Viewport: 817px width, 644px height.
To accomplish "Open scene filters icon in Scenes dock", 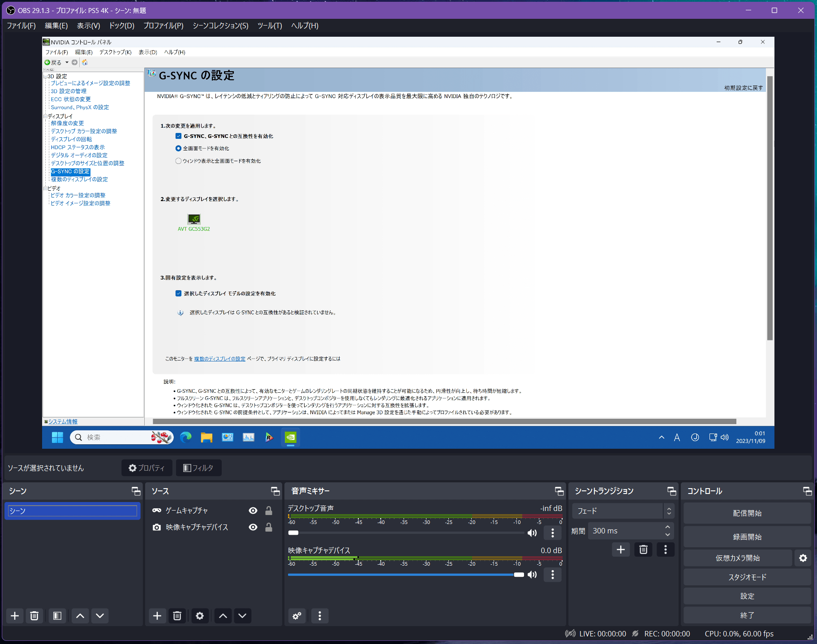I will click(x=57, y=616).
